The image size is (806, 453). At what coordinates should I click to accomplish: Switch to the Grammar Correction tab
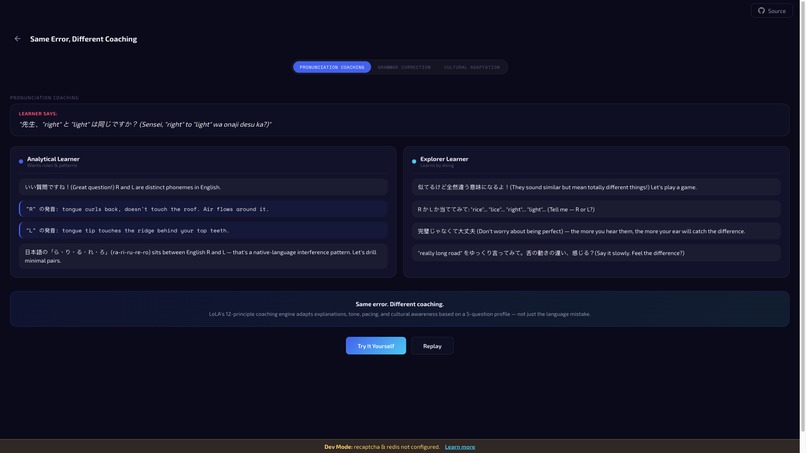pos(404,67)
